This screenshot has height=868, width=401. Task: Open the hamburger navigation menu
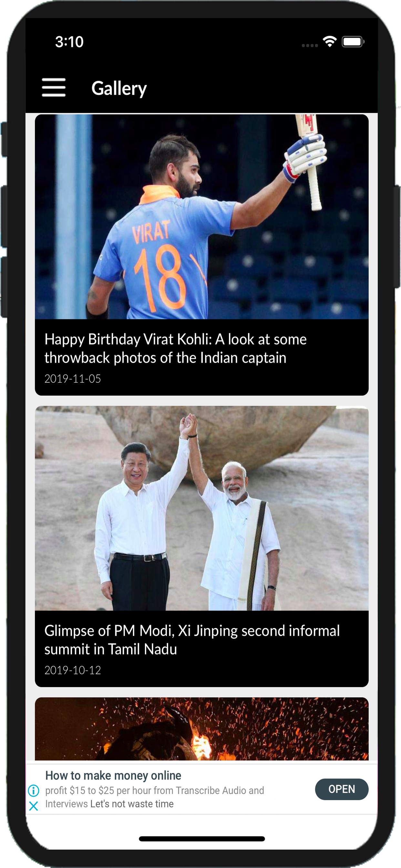[54, 88]
